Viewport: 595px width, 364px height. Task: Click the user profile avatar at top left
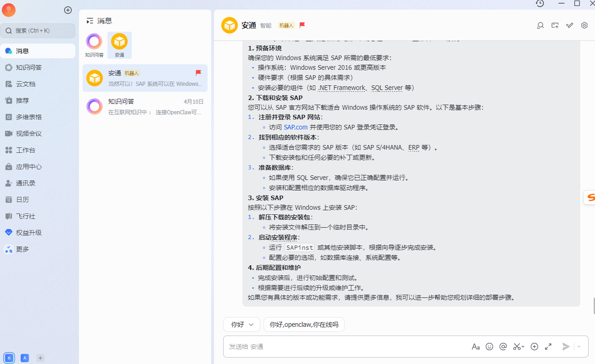[9, 10]
